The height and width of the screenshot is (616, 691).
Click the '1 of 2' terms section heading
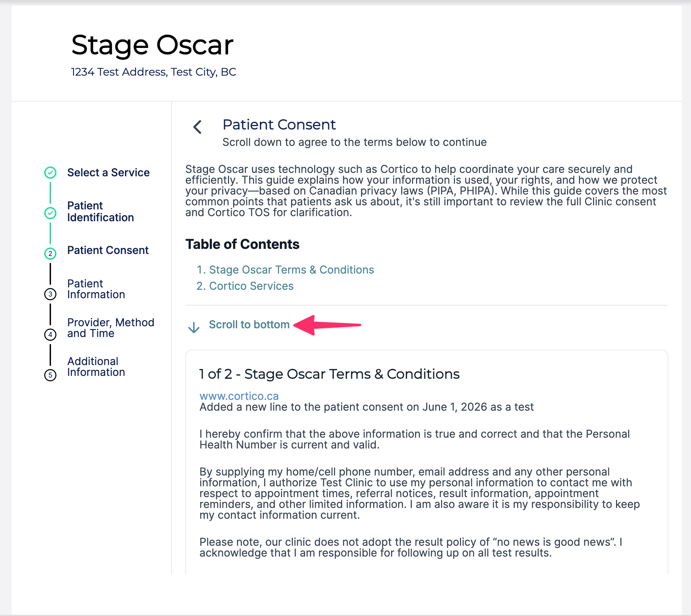(329, 374)
